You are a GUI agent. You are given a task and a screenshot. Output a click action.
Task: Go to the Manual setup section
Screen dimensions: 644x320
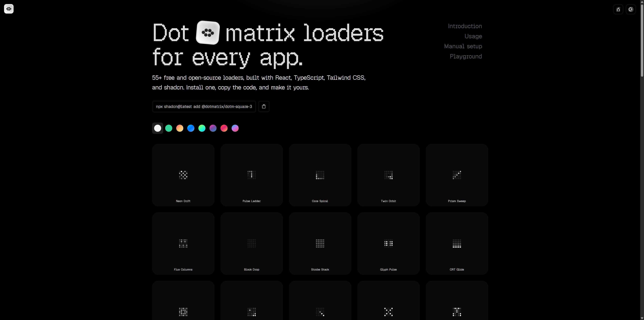pos(463,46)
